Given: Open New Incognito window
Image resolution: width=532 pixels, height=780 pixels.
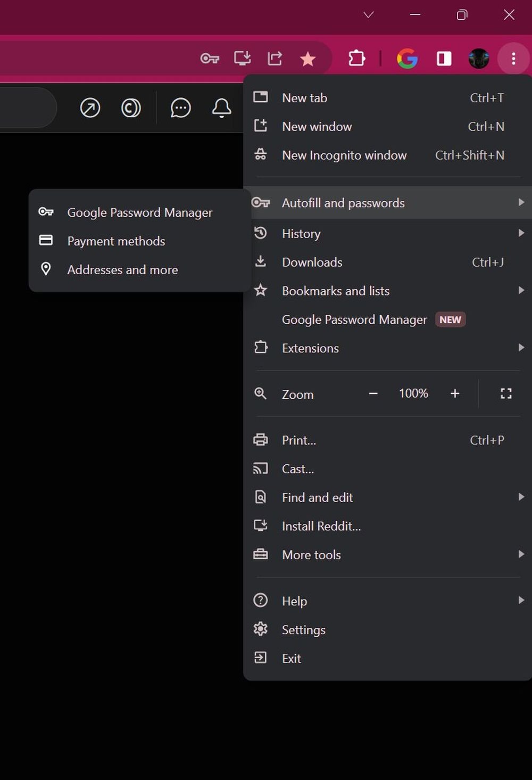Looking at the screenshot, I should [344, 155].
